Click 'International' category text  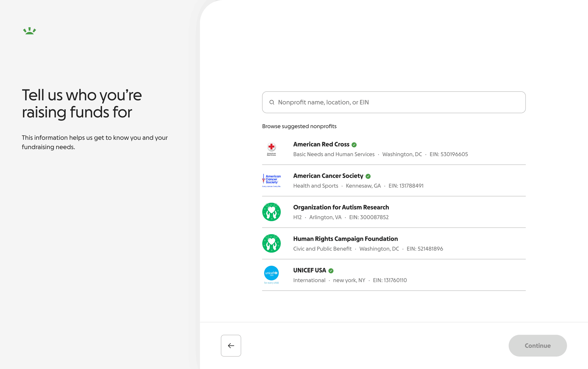(309, 281)
